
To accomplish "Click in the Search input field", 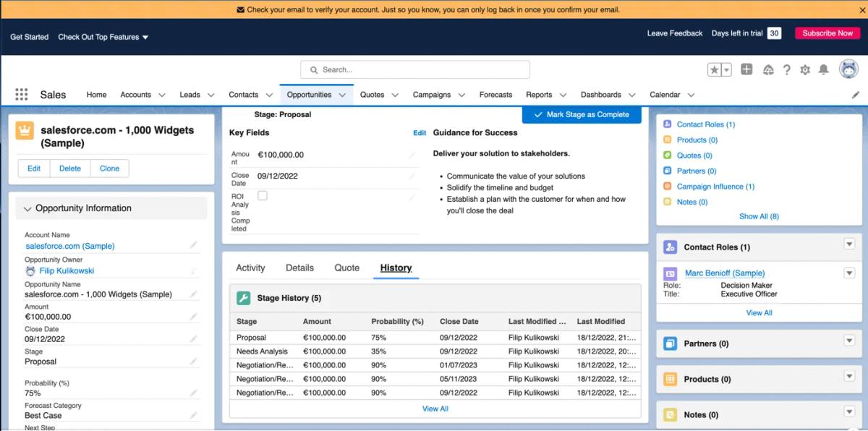I will 415,70.
